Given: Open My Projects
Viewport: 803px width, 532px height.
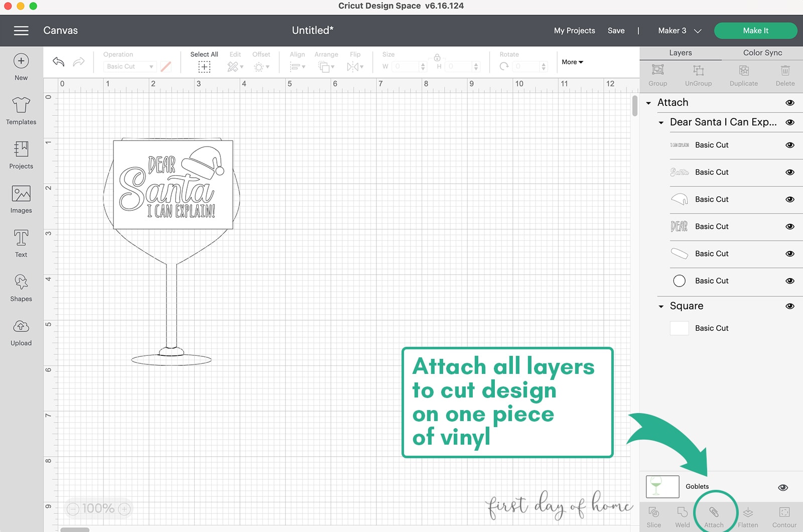Looking at the screenshot, I should [574, 30].
